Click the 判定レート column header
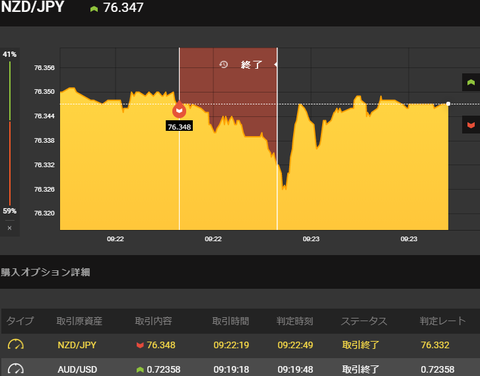The height and width of the screenshot is (376, 480). coord(443,321)
